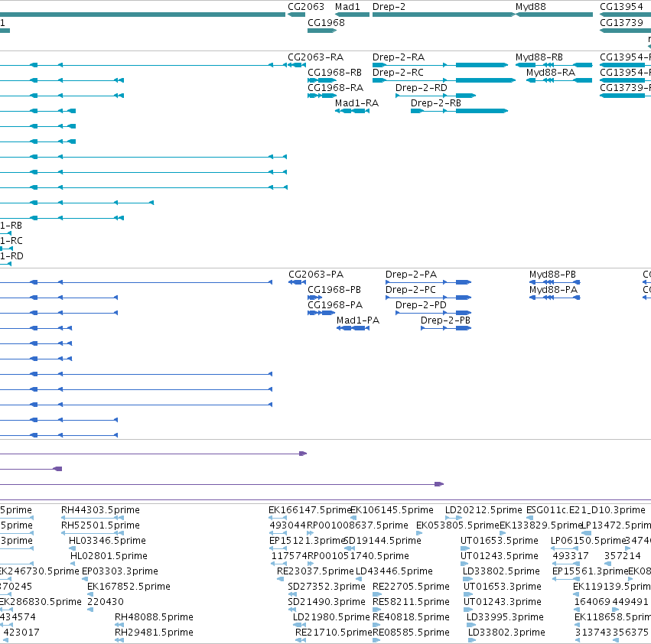Select EST RH44303.5prime
Screen dimensions: 651x644
[100, 510]
